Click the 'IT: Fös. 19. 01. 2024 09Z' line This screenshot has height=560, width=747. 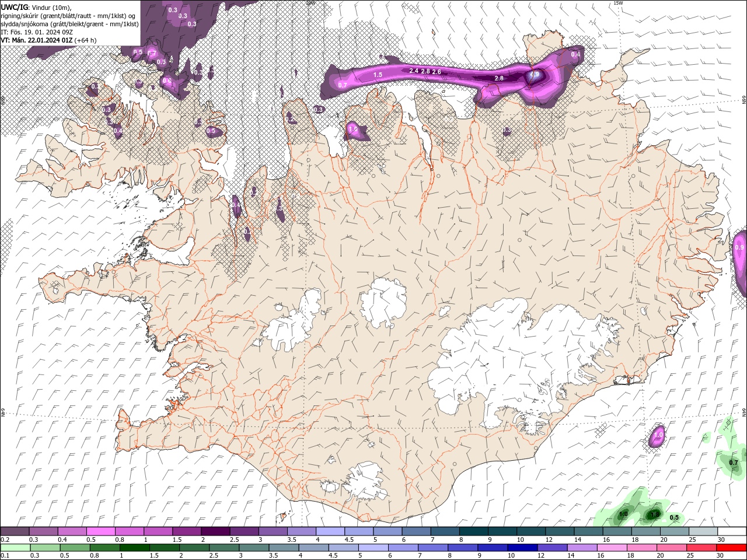click(x=36, y=32)
